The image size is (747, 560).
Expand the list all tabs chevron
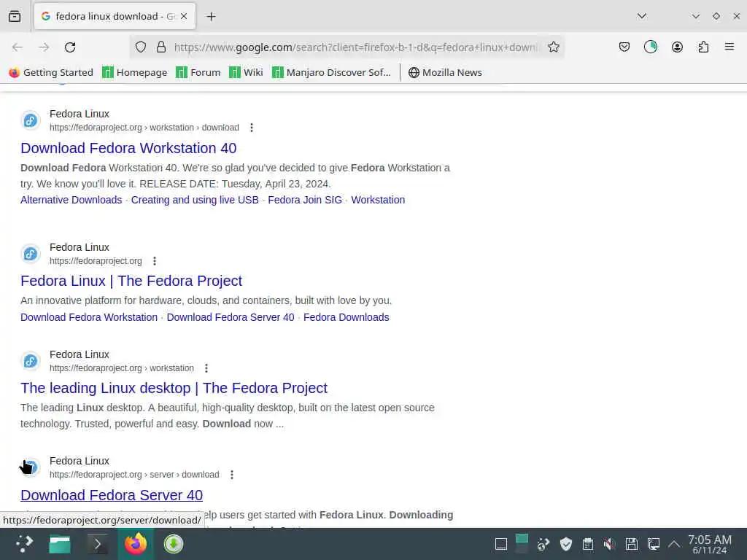642,16
